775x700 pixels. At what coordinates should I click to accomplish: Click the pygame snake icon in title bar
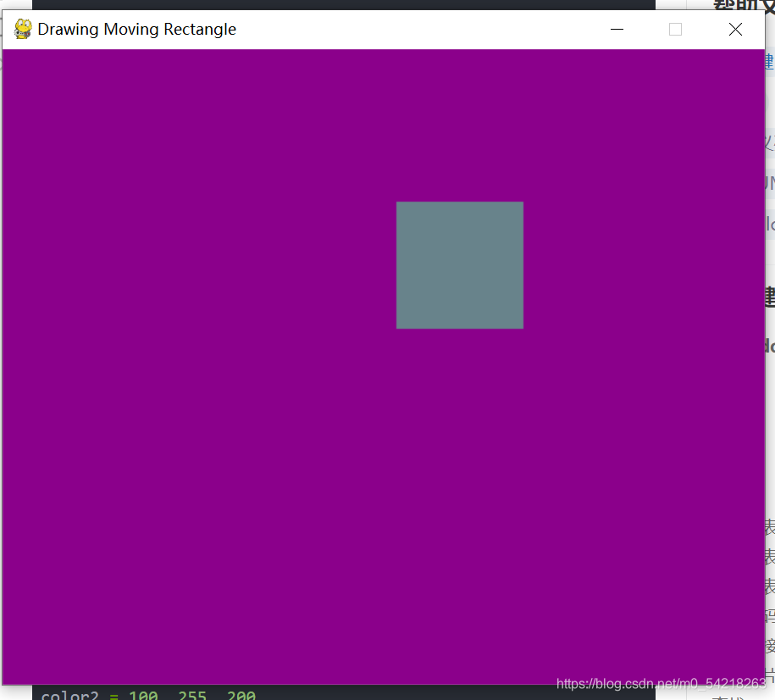[x=23, y=29]
